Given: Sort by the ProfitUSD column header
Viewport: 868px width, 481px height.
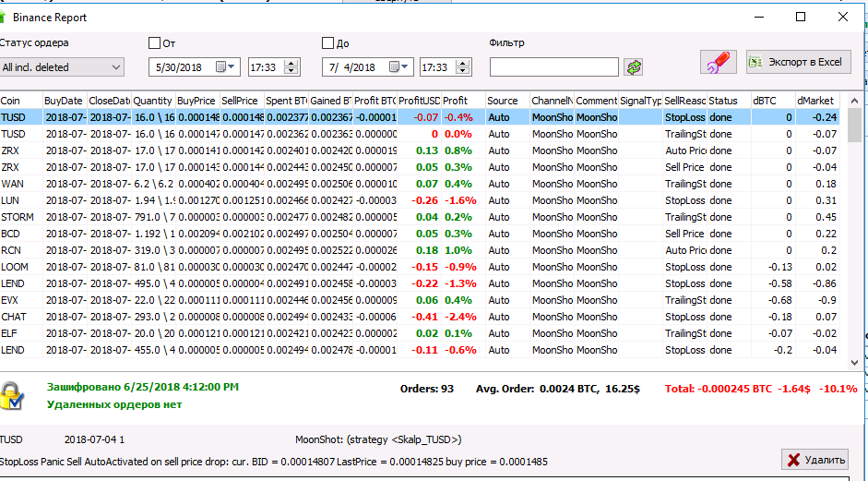Looking at the screenshot, I should click(x=419, y=101).
